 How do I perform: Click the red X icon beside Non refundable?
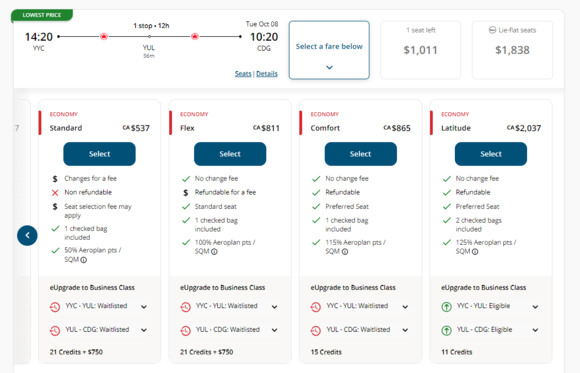55,192
